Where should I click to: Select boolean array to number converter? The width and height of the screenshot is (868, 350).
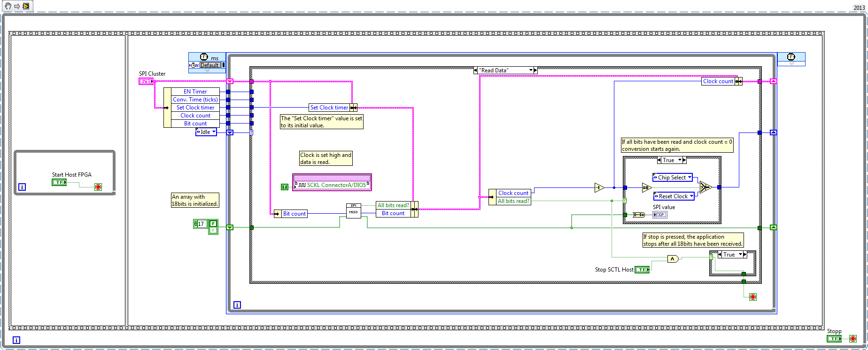639,215
